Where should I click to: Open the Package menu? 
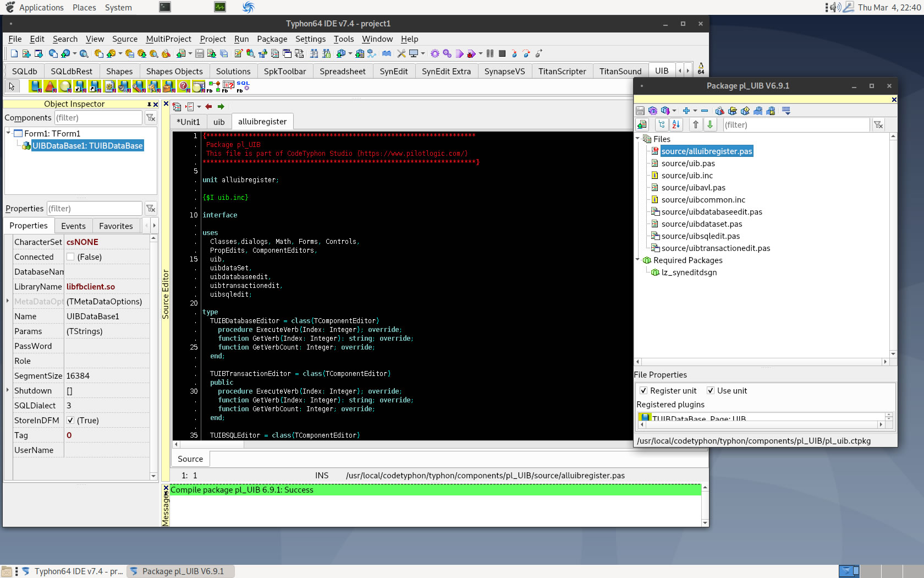click(x=272, y=39)
